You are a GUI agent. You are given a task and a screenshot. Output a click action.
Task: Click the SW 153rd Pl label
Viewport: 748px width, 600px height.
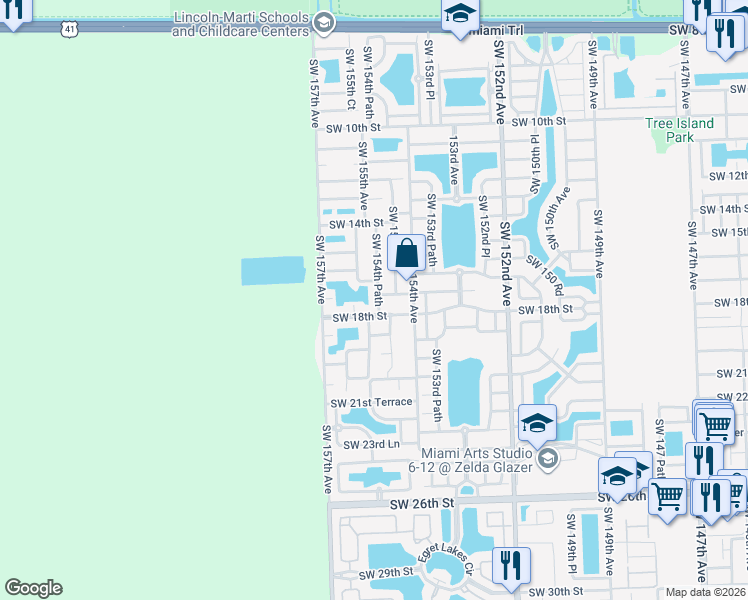tap(428, 70)
